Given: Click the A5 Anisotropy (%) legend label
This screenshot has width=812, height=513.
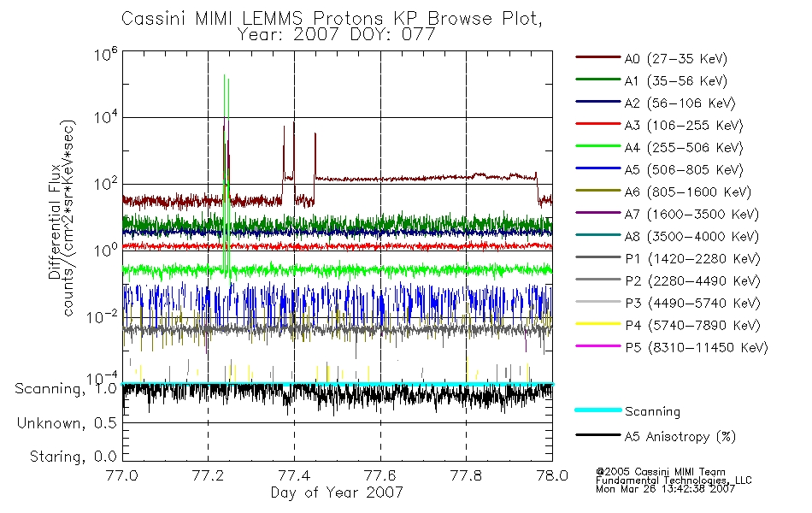Looking at the screenshot, I should pos(680,437).
